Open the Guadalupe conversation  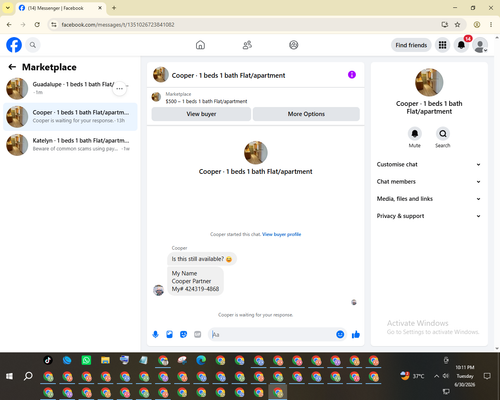pos(70,88)
